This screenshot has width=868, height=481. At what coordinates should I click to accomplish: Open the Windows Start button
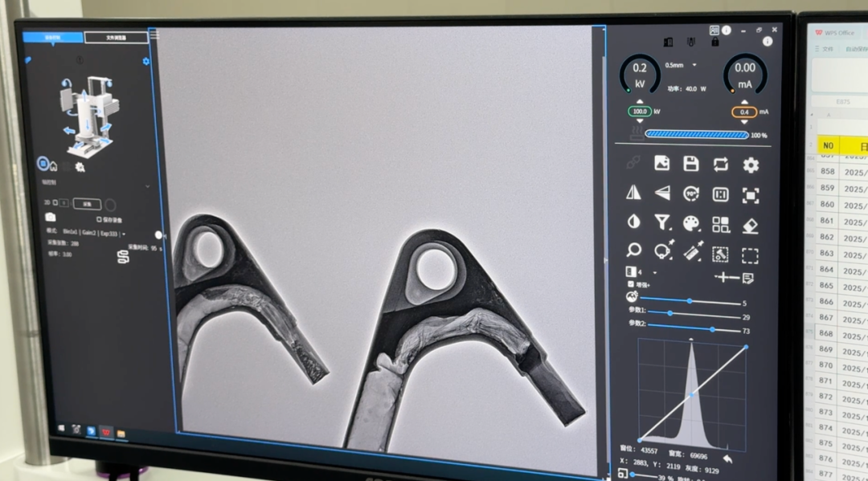pos(61,429)
